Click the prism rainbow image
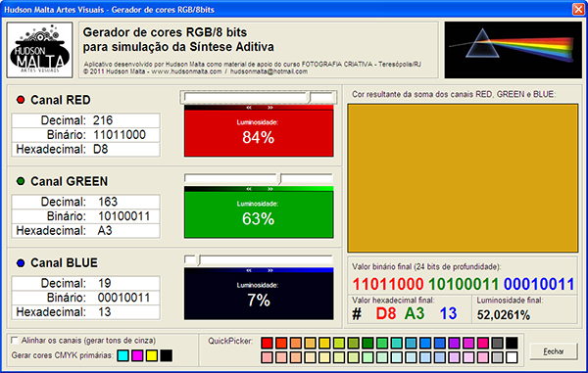The image size is (588, 373). [x=513, y=50]
